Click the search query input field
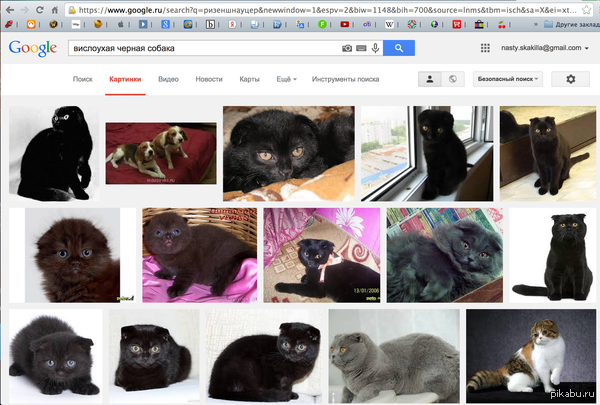The height and width of the screenshot is (405, 600). click(200, 48)
